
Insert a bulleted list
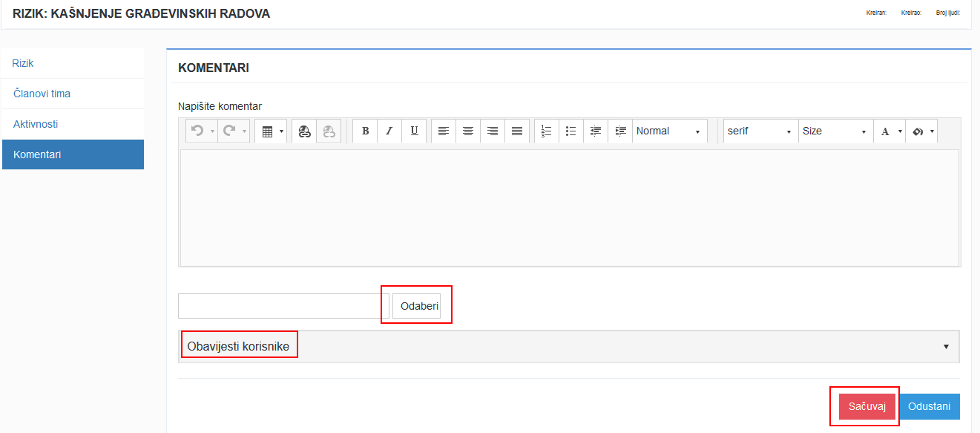(571, 131)
